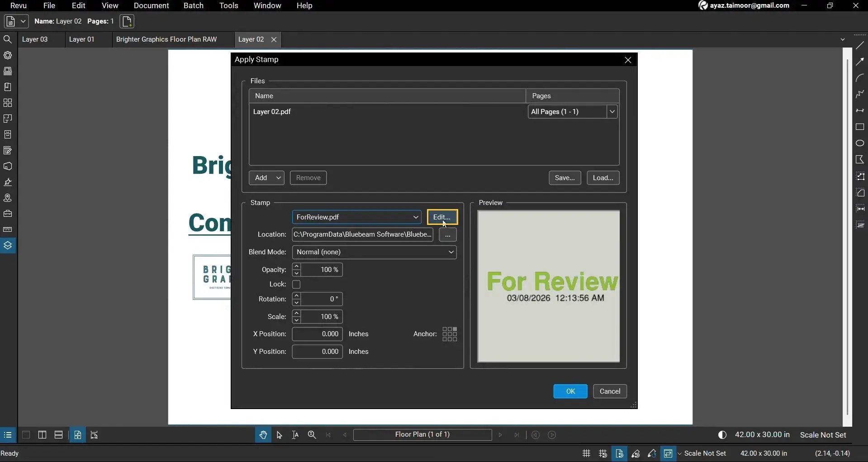Click the X Position input field

click(317, 334)
